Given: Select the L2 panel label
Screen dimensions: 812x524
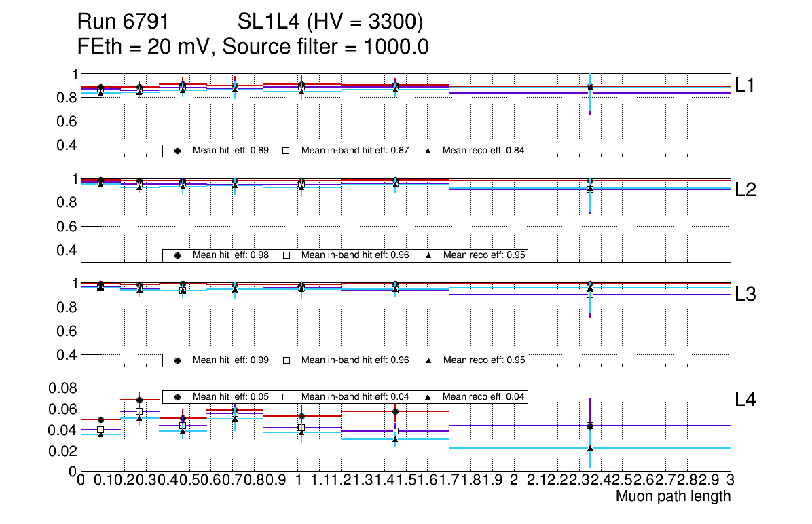Looking at the screenshot, I should coord(748,190).
